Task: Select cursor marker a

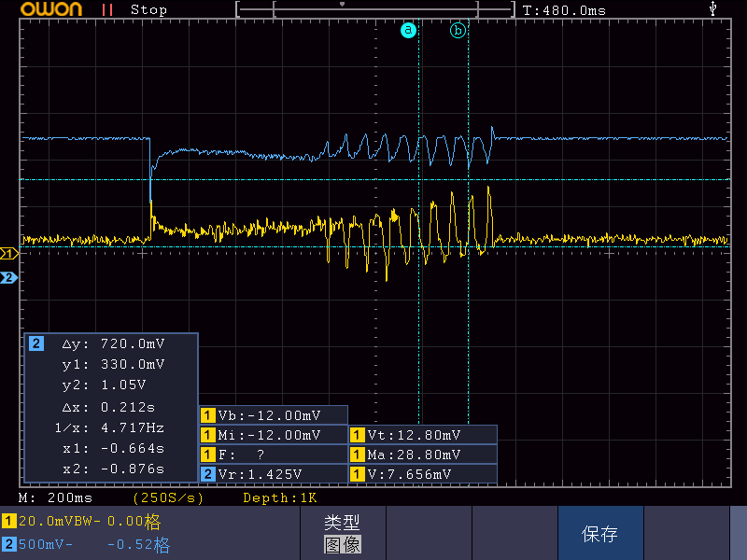Action: (408, 30)
